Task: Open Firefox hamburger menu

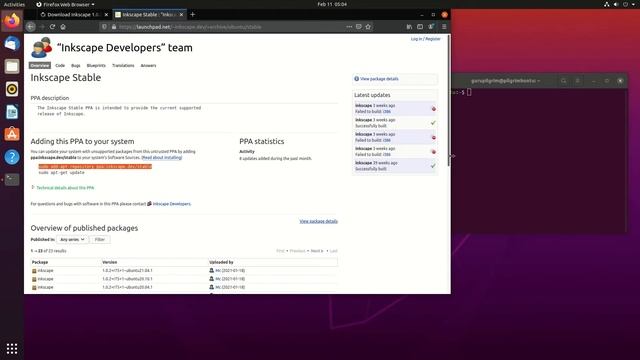Action: coord(444,27)
